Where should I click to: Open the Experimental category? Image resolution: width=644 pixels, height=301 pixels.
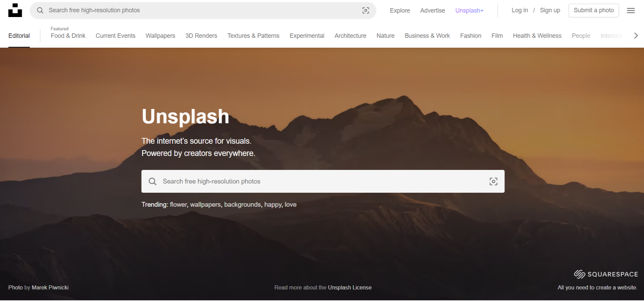(307, 35)
